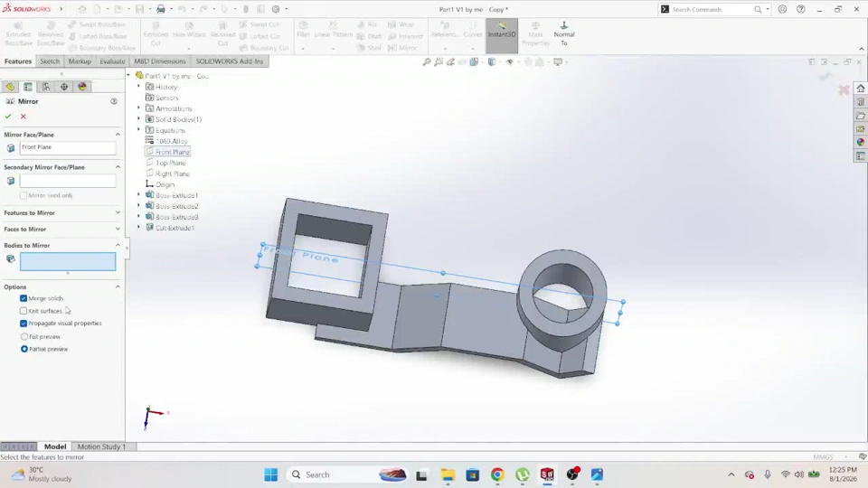Click the Print icon in the title toolbar

[161, 9]
